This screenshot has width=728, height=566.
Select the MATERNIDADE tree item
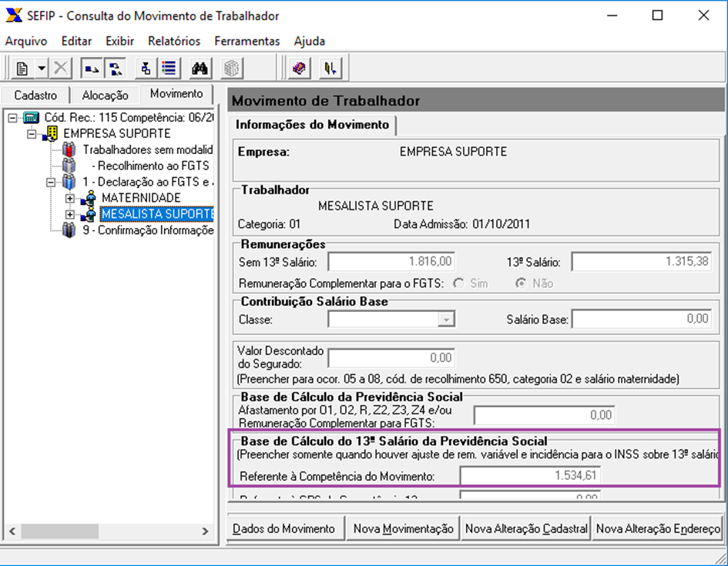pos(141,198)
